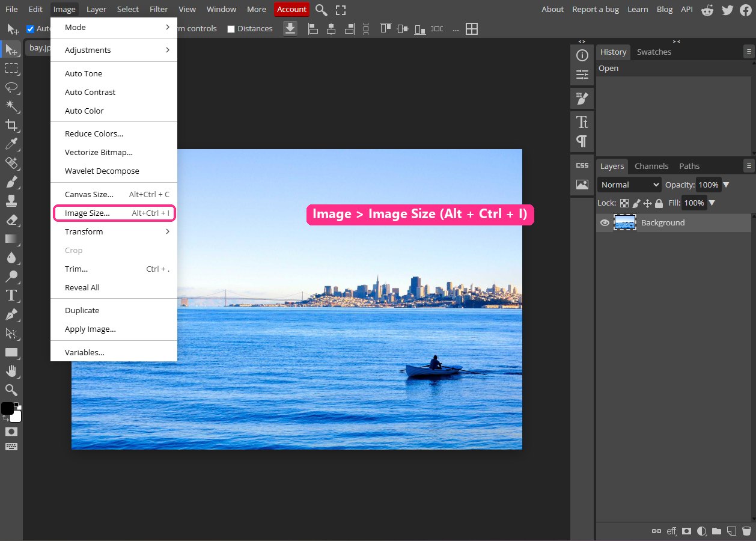Viewport: 756px width, 541px height.
Task: Open the on-screen keyboard icon
Action: (x=11, y=447)
